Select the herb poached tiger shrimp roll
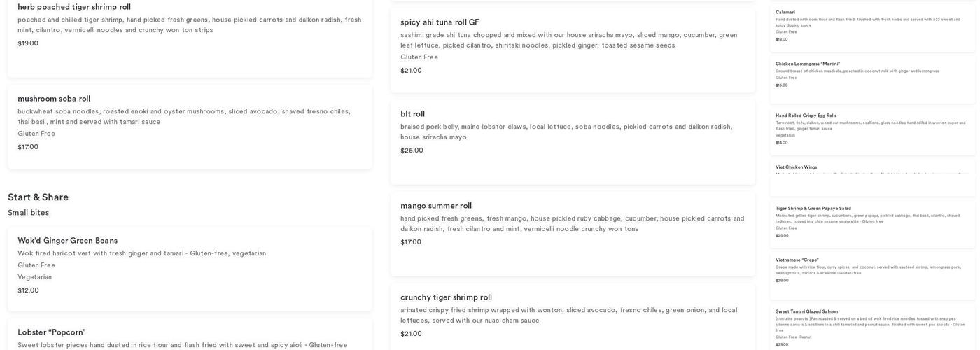Screen dimensions: 980x350 [74, 7]
